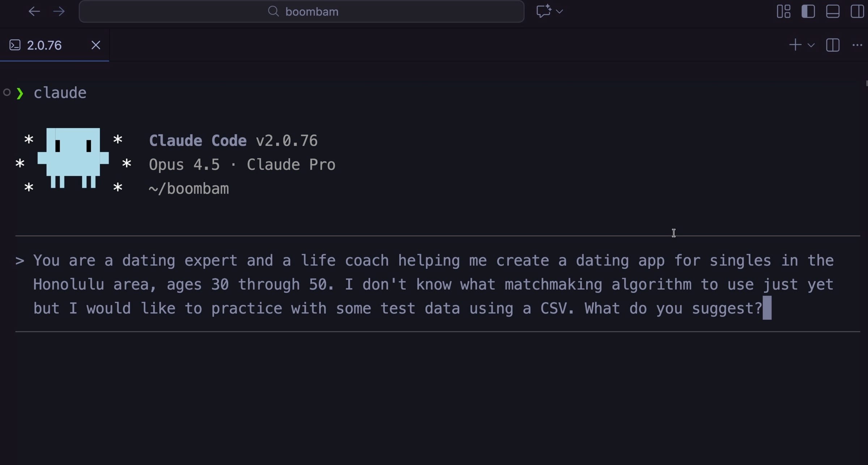The width and height of the screenshot is (868, 465).
Task: Open Warp AI chat
Action: pos(544,11)
